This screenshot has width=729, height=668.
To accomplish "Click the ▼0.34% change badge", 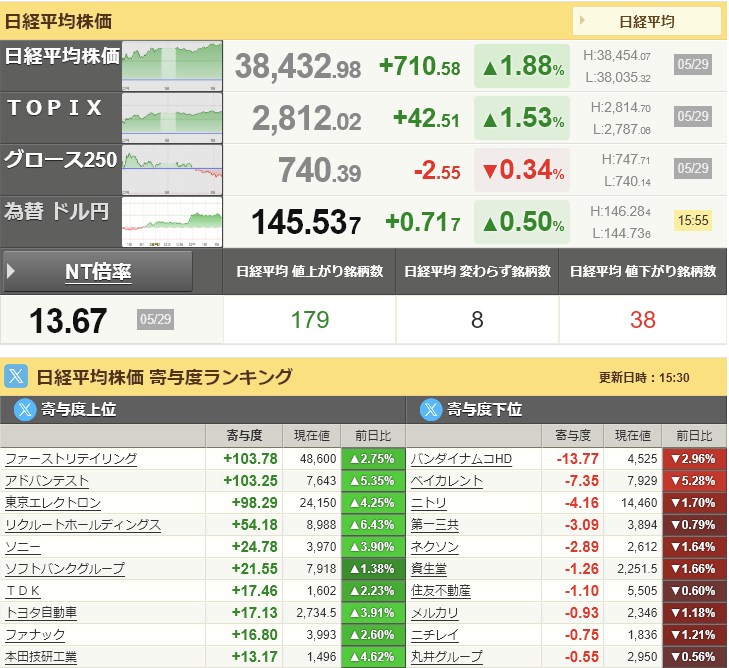I will [x=522, y=170].
